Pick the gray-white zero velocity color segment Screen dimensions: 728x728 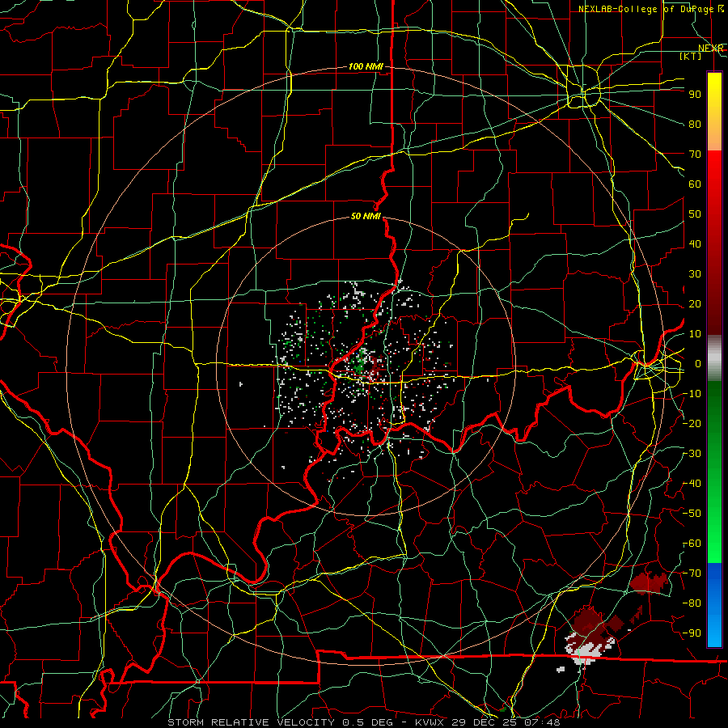714,358
